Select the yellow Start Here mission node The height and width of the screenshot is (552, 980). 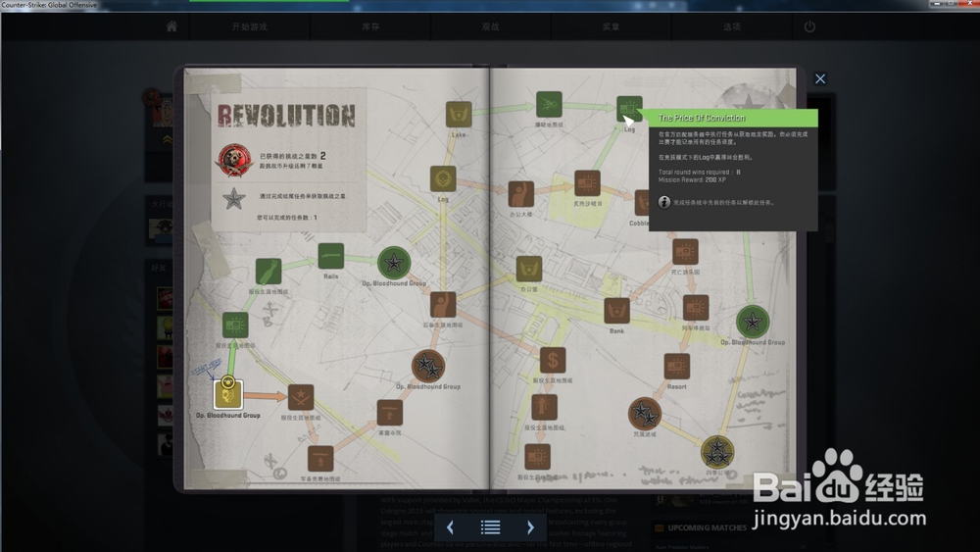coord(227,394)
